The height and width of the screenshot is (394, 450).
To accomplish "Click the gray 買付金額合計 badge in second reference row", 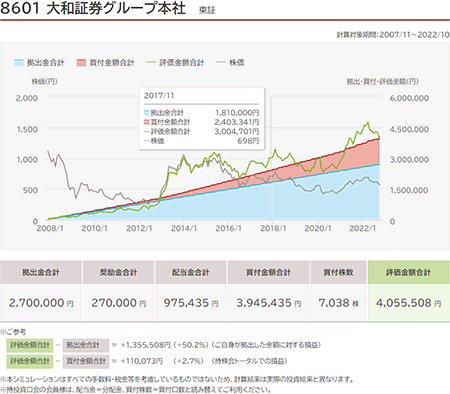I will [86, 361].
